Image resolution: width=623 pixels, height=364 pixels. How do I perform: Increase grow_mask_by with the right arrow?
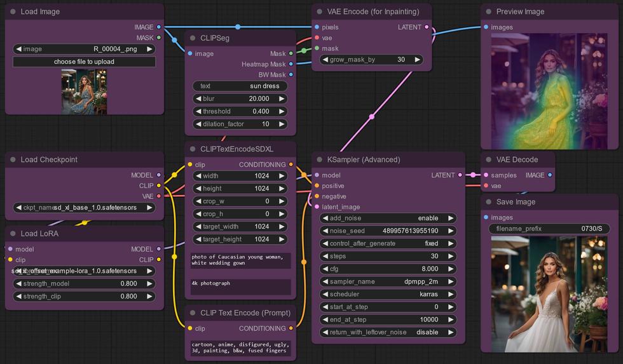click(417, 60)
